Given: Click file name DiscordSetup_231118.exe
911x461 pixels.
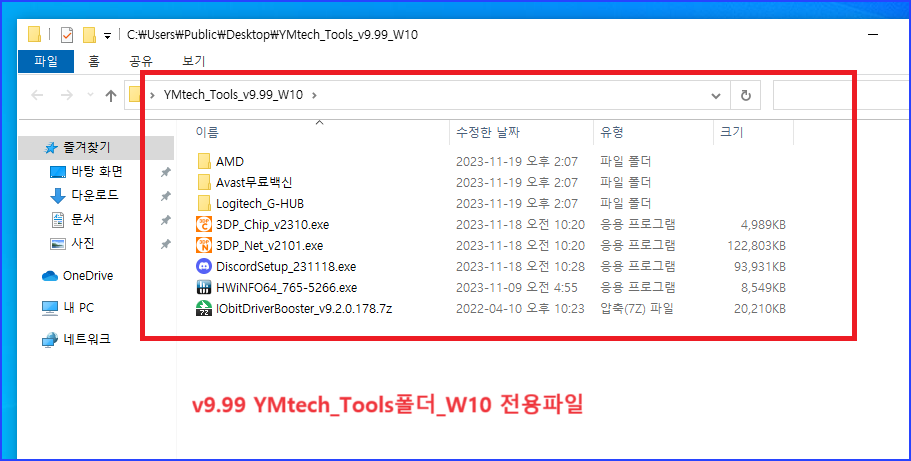Looking at the screenshot, I should 286,266.
